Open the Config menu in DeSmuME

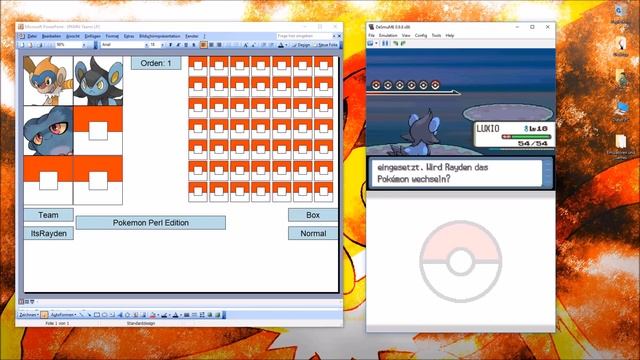(421, 36)
